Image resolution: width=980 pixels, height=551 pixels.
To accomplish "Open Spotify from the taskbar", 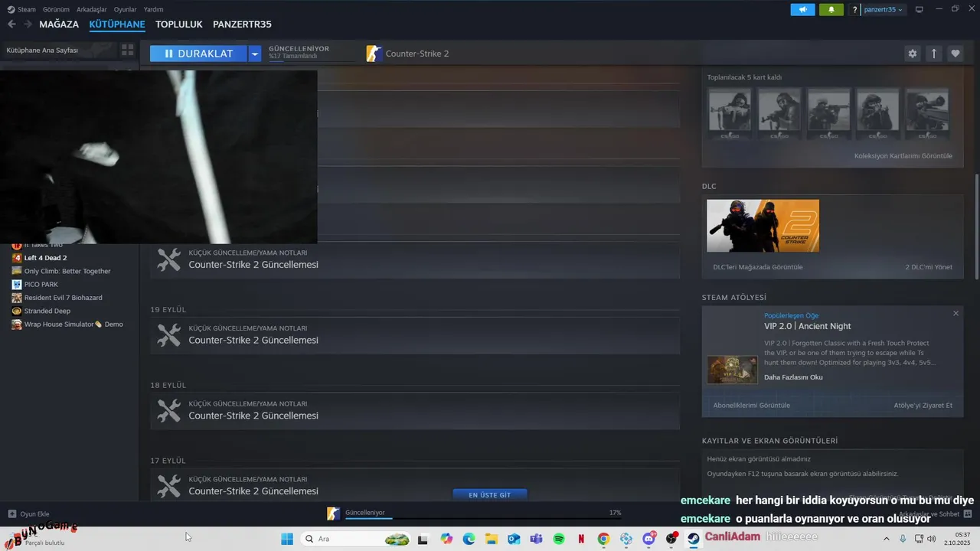I will (559, 539).
